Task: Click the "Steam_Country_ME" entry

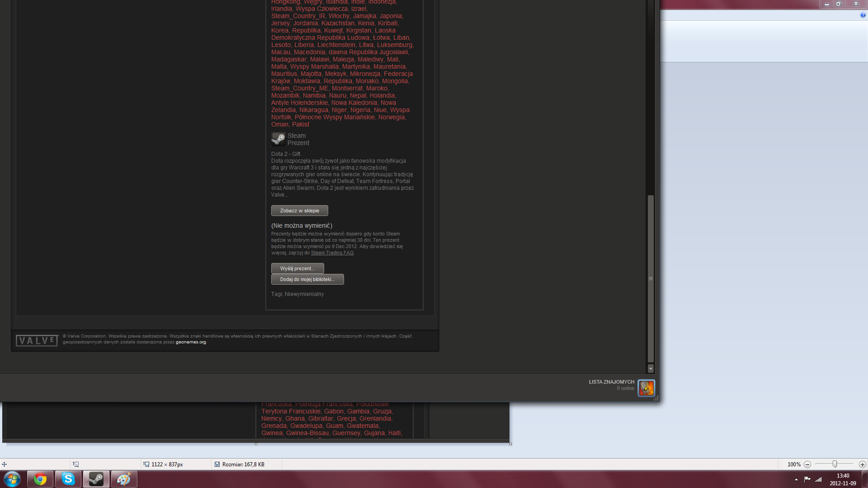Action: coord(300,89)
